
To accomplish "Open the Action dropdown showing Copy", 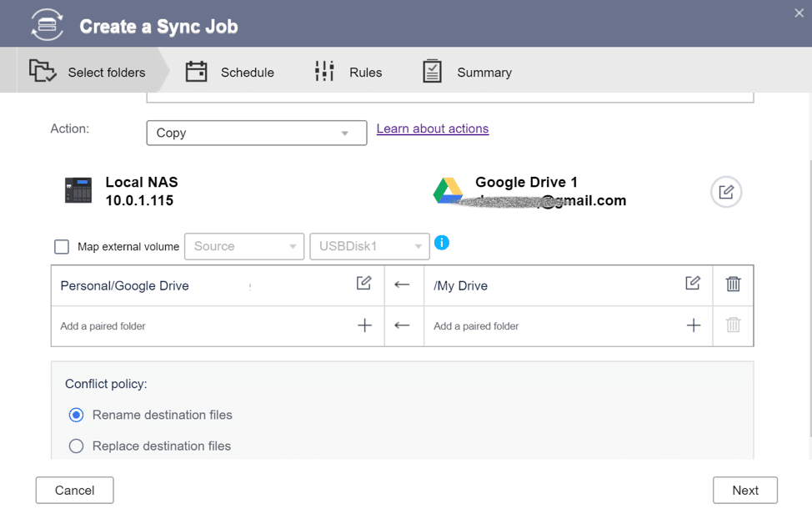I will point(256,133).
